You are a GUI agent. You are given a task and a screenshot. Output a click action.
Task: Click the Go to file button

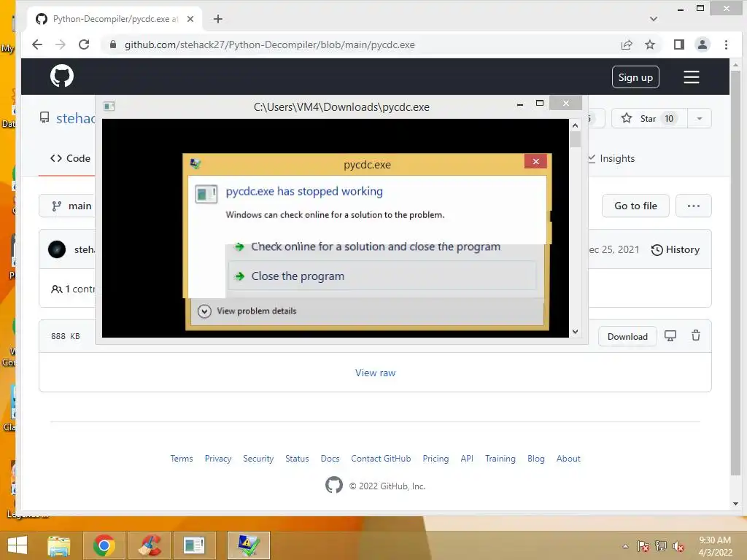tap(635, 206)
